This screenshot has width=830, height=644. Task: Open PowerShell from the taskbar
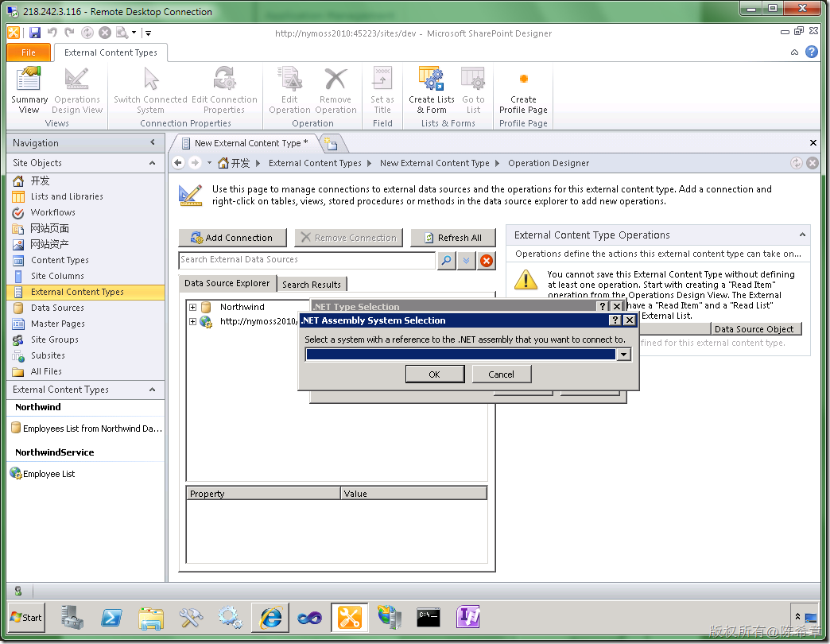[111, 618]
